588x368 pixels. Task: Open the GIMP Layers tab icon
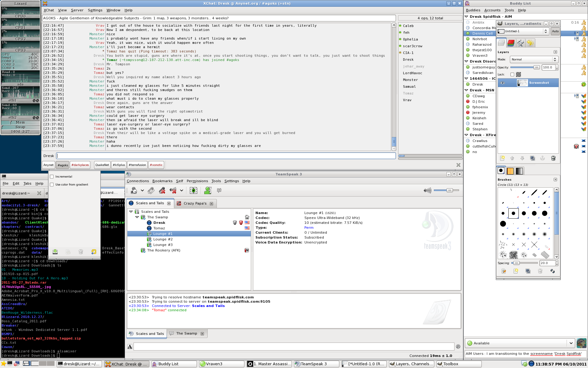click(x=501, y=43)
